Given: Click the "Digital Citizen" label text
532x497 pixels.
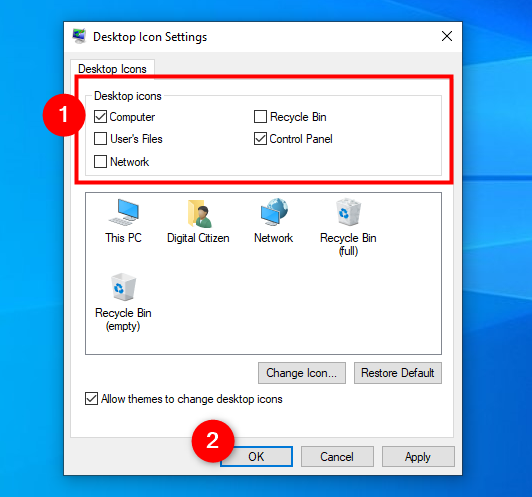Looking at the screenshot, I should coord(198,238).
